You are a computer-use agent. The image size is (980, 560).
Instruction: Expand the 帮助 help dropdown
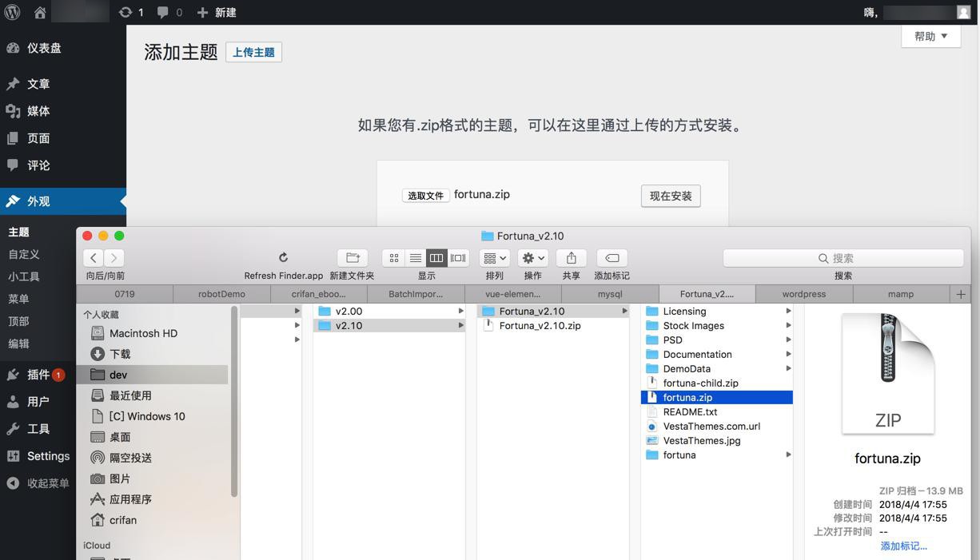tap(931, 36)
